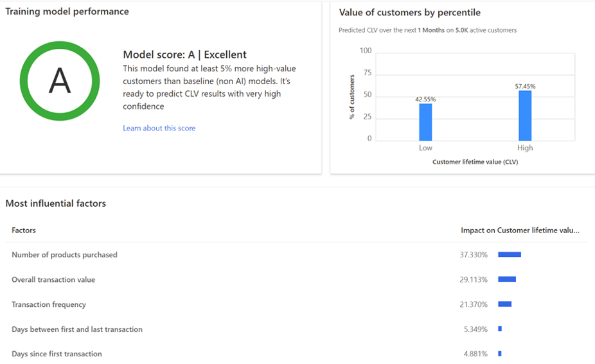Select the 42.55% data label

[425, 100]
